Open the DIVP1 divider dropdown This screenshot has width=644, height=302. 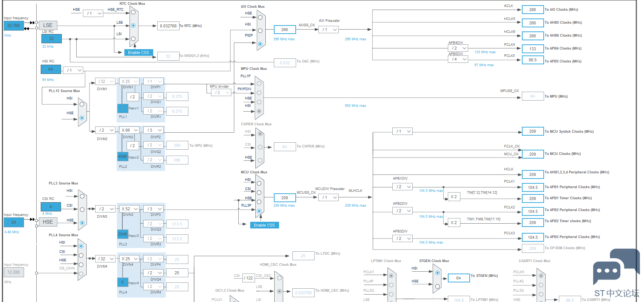tap(154, 81)
